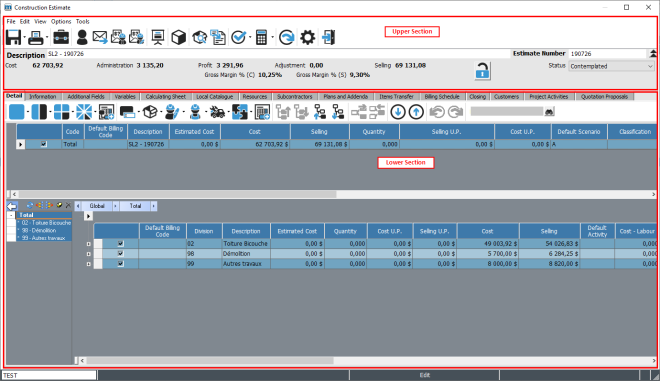
Task: Click the Division column header
Action: (204, 231)
